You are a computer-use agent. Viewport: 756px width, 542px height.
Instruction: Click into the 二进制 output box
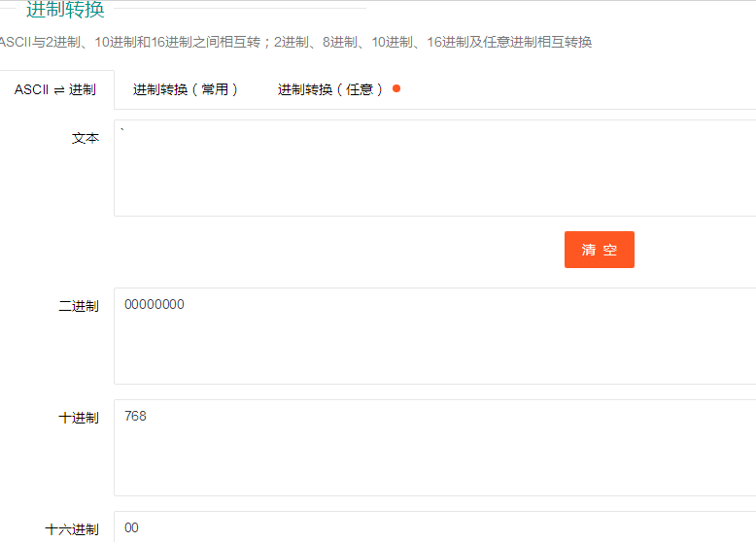pos(435,336)
